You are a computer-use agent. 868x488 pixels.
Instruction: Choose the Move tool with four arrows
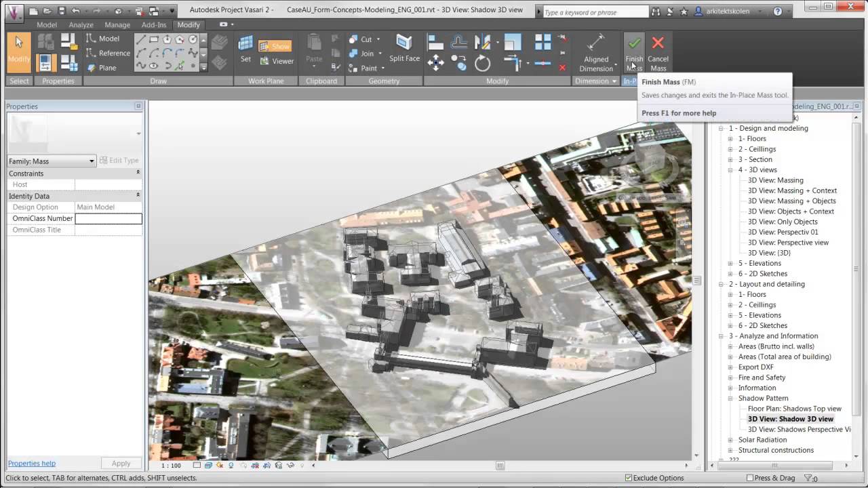tap(435, 63)
